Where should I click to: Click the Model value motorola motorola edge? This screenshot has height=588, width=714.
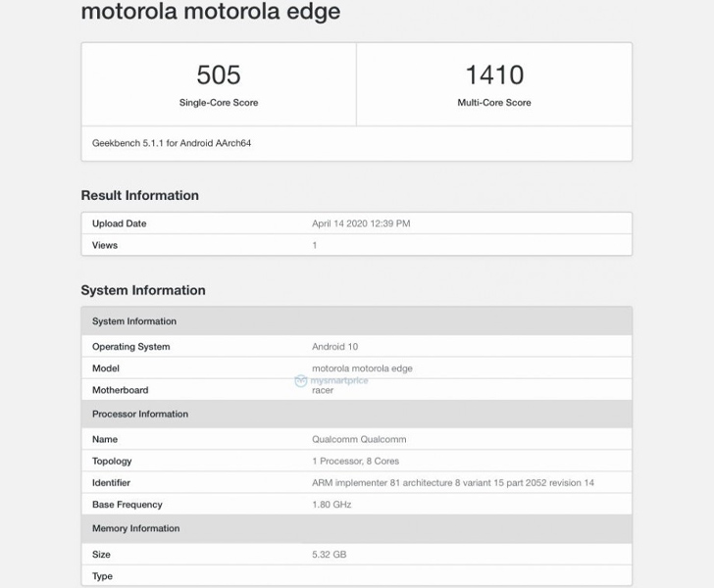tap(362, 368)
